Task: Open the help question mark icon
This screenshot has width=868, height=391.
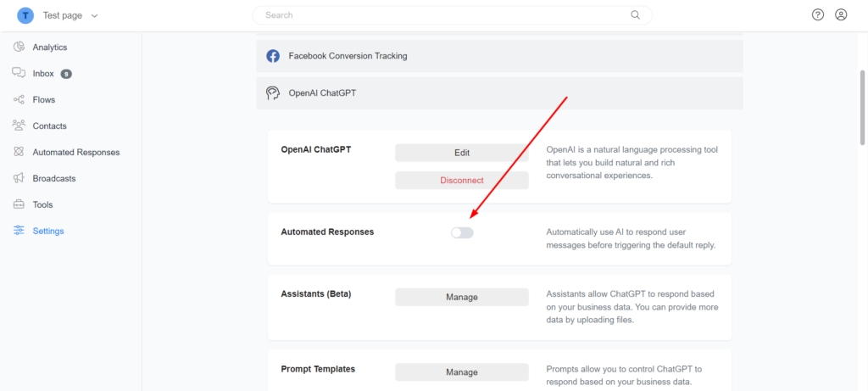Action: [x=817, y=14]
